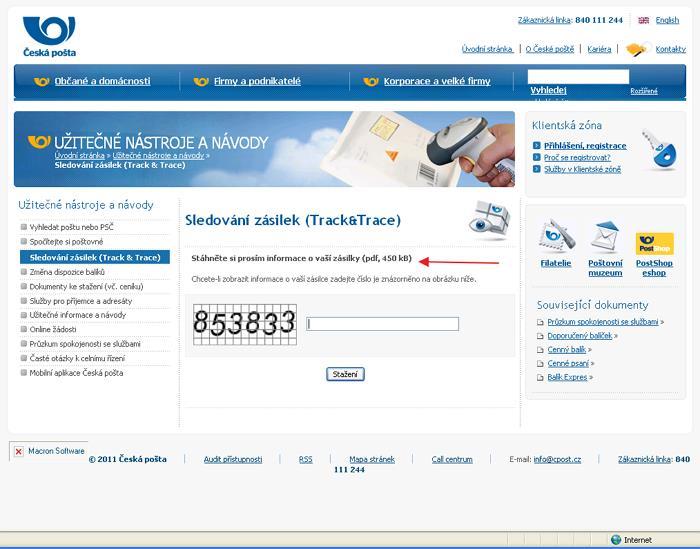Click the Filatelie stamp icon

[556, 237]
